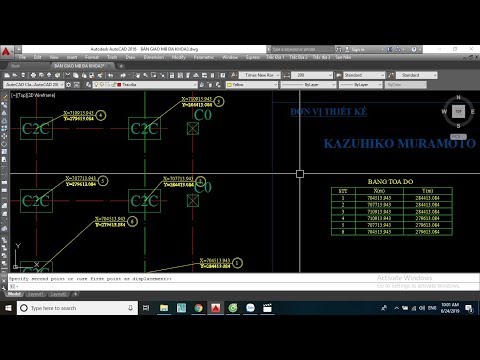The width and height of the screenshot is (480, 360).
Task: Click the Workspace Settings gear icon
Action: [68, 85]
